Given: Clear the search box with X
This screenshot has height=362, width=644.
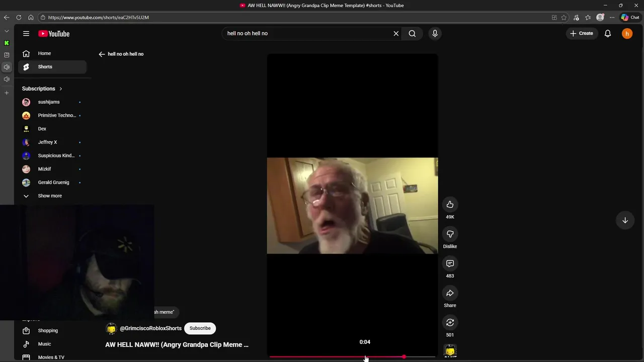Looking at the screenshot, I should 396,34.
